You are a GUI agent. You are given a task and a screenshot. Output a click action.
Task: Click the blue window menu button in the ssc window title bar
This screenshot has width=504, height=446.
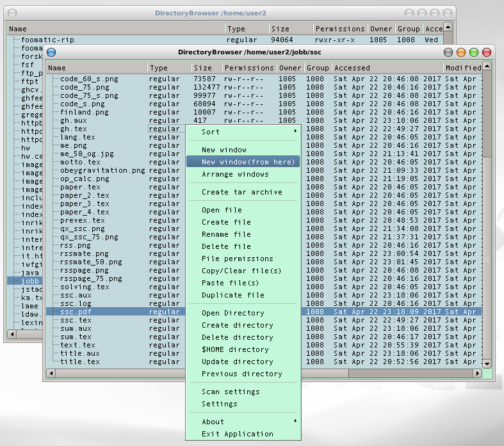pos(52,52)
